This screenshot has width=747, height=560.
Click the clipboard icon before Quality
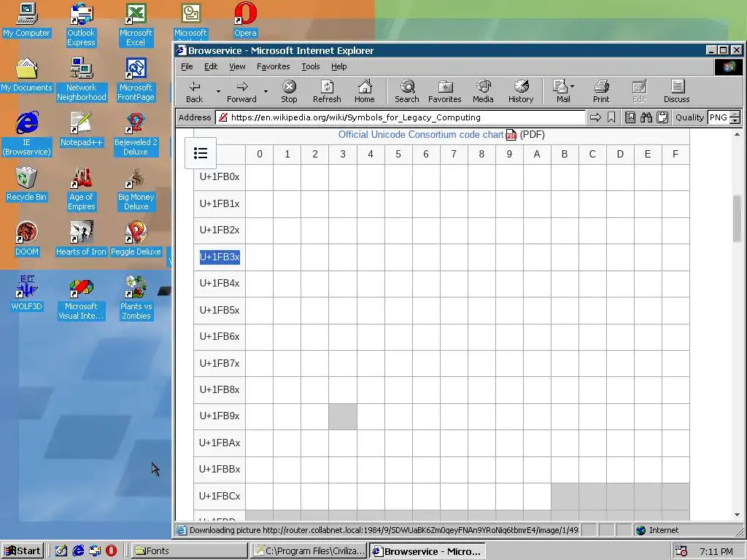coord(662,117)
